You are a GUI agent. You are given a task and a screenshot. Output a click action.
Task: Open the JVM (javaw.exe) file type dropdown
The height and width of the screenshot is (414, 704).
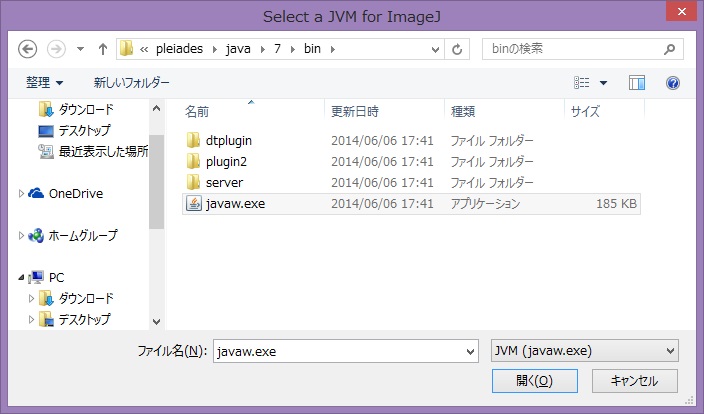pyautogui.click(x=585, y=351)
